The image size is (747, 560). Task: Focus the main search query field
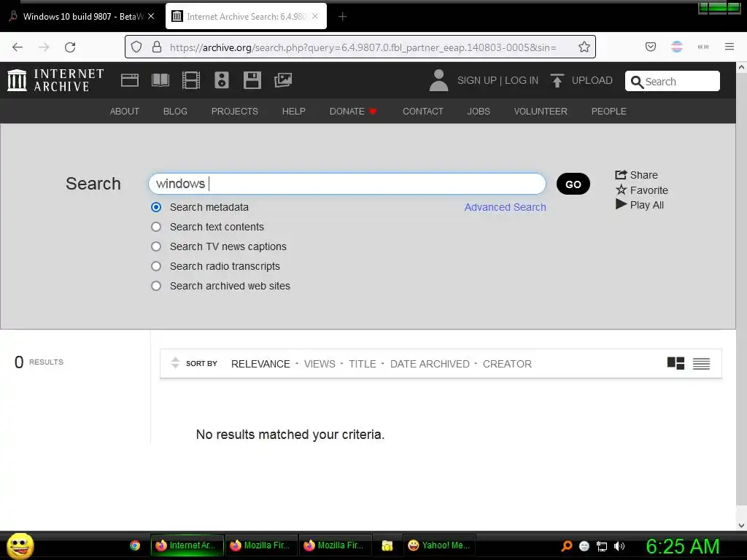347,184
